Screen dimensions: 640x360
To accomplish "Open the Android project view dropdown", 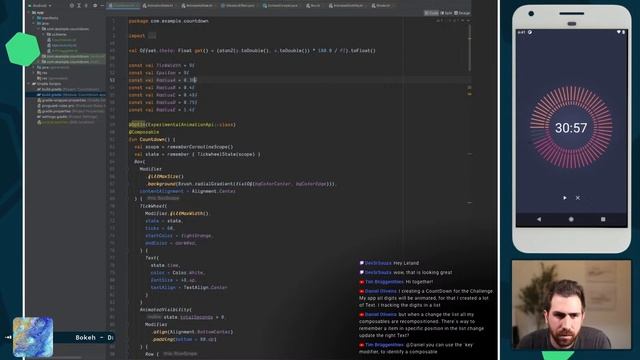I will 40,6.
